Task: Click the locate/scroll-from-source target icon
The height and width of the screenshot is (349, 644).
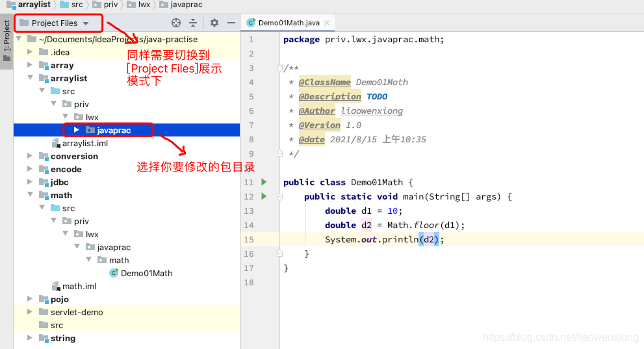Action: coord(176,23)
